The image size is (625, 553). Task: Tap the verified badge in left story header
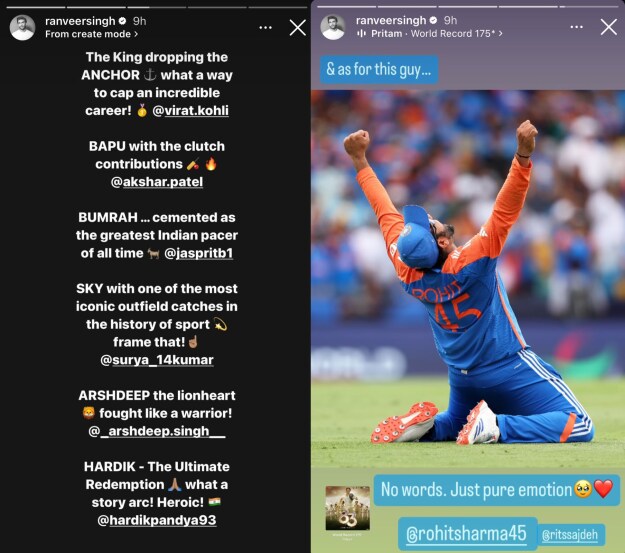[123, 21]
